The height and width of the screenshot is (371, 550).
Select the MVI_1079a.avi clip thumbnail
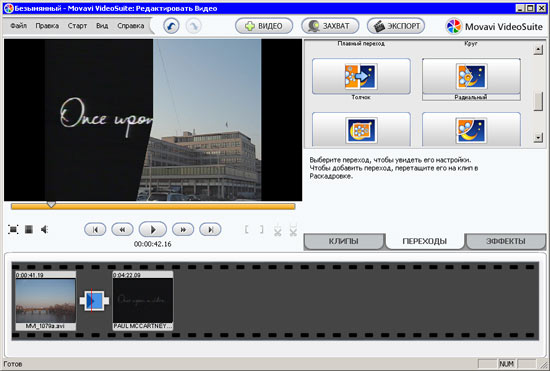tap(46, 301)
